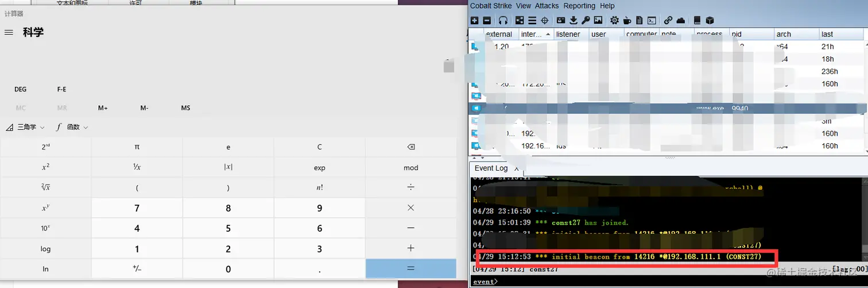
Task: Open the calculator hamburger navigation menu
Action: [x=9, y=33]
